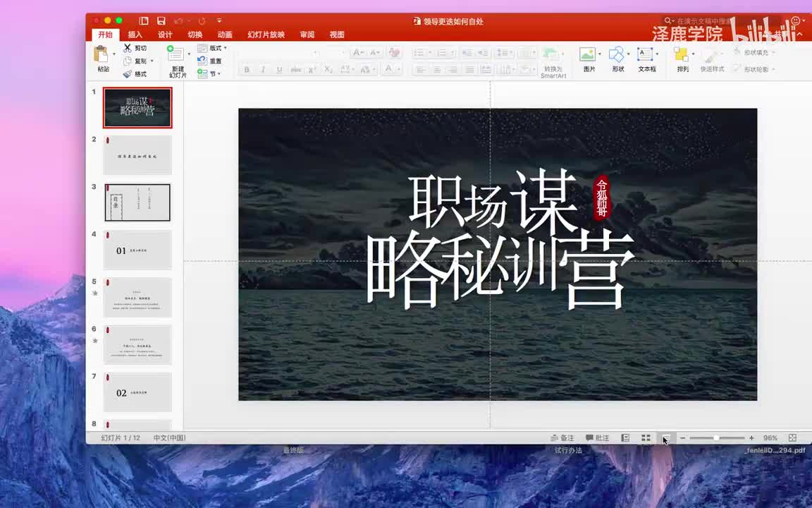
Task: Open the Slide Show (幻灯片放映) tab
Action: coord(266,35)
